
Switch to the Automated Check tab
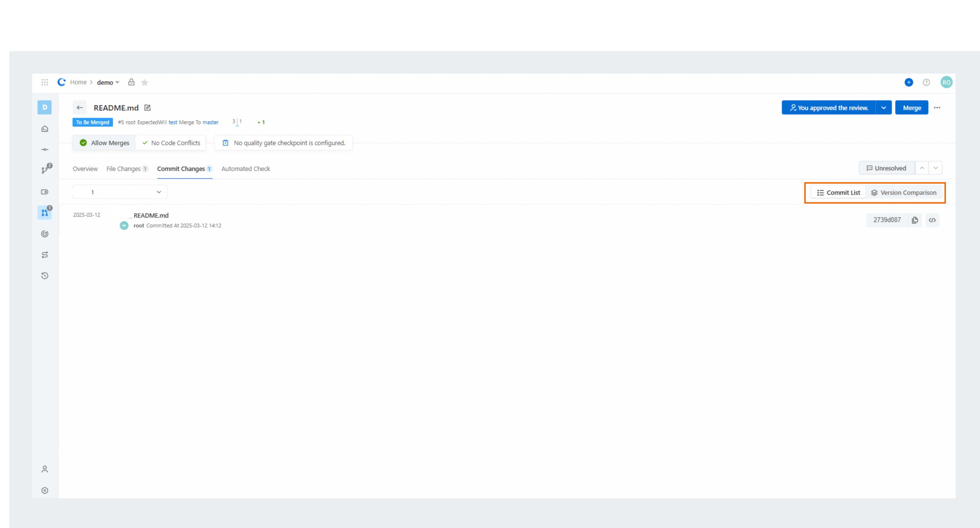coord(245,169)
